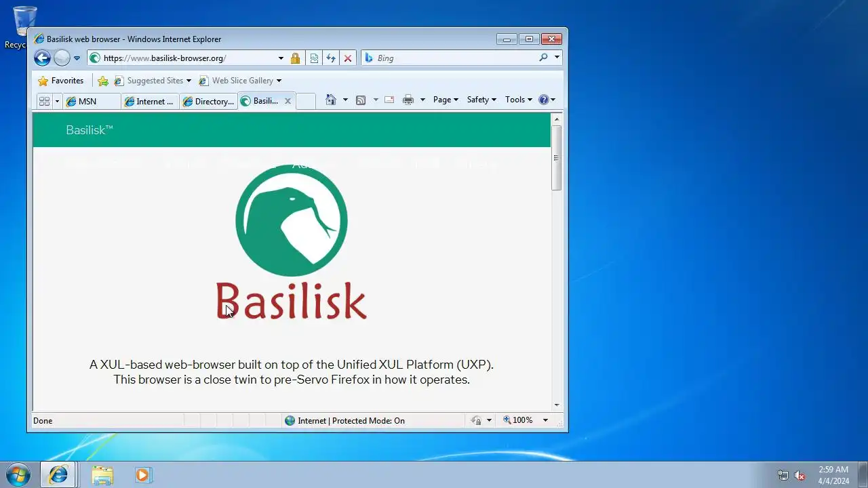
Task: Click the Quick Tabs grid icon
Action: point(44,101)
